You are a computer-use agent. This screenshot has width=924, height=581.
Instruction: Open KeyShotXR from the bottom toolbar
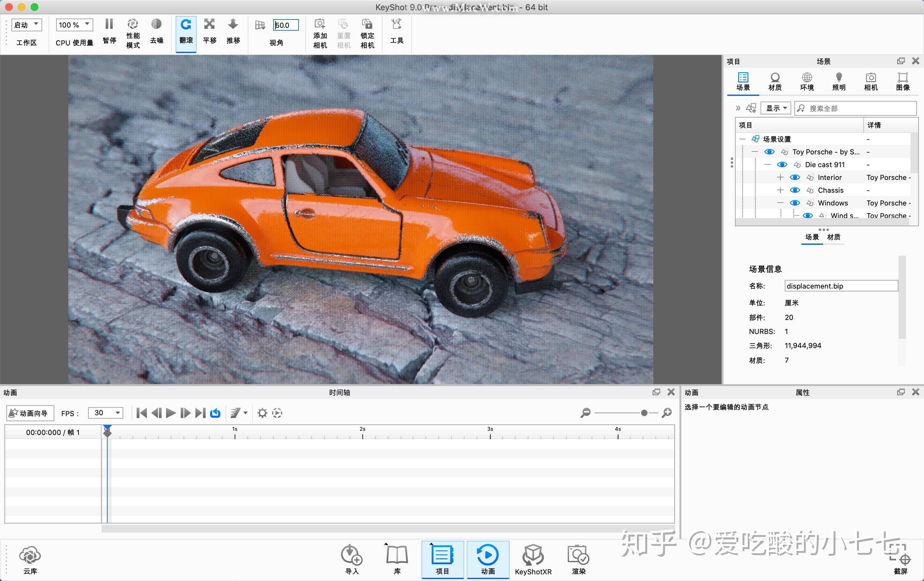point(533,559)
